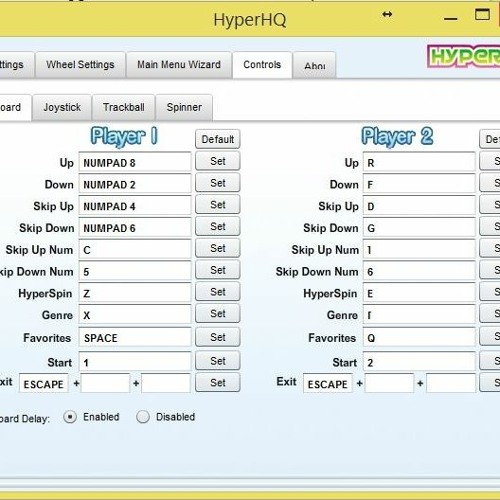The height and width of the screenshot is (500, 500).
Task: Click the Player 2 Genre field
Action: pyautogui.click(x=419, y=315)
